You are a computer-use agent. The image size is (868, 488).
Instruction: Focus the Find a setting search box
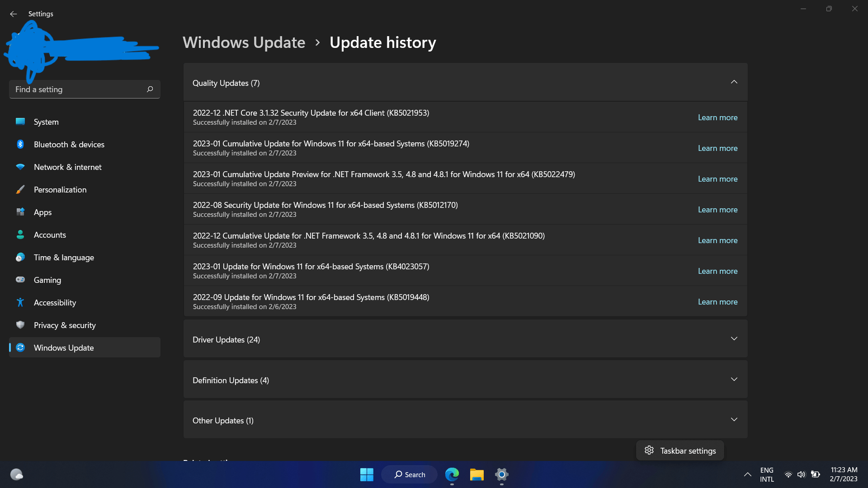pyautogui.click(x=85, y=89)
